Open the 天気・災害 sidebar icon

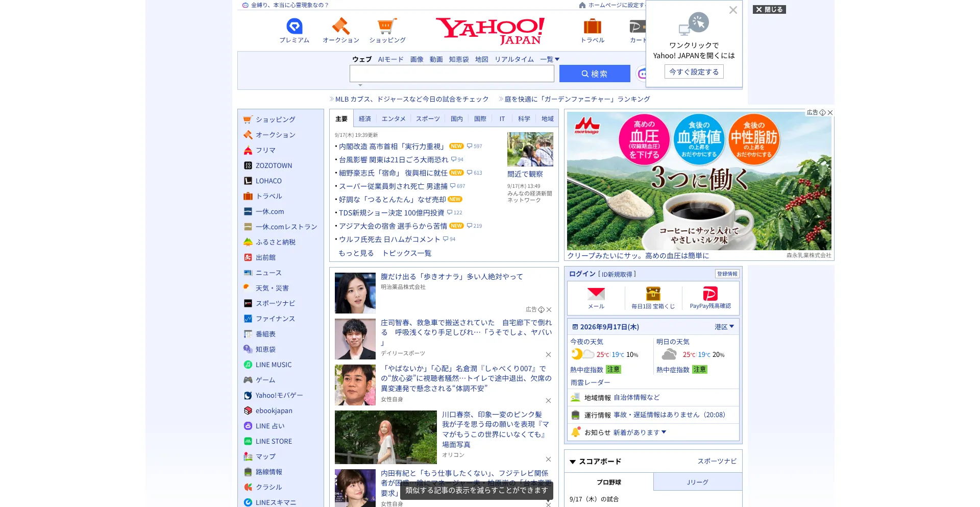[x=248, y=288]
